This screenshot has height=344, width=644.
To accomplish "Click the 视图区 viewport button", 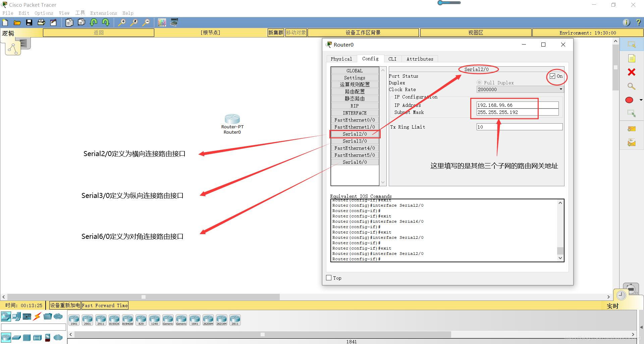I will [476, 32].
